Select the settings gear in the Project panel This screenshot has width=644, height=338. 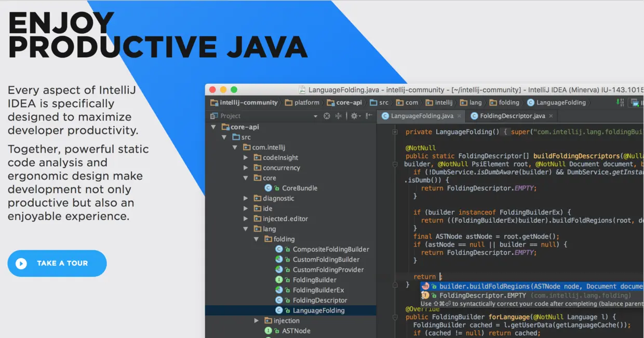[355, 116]
